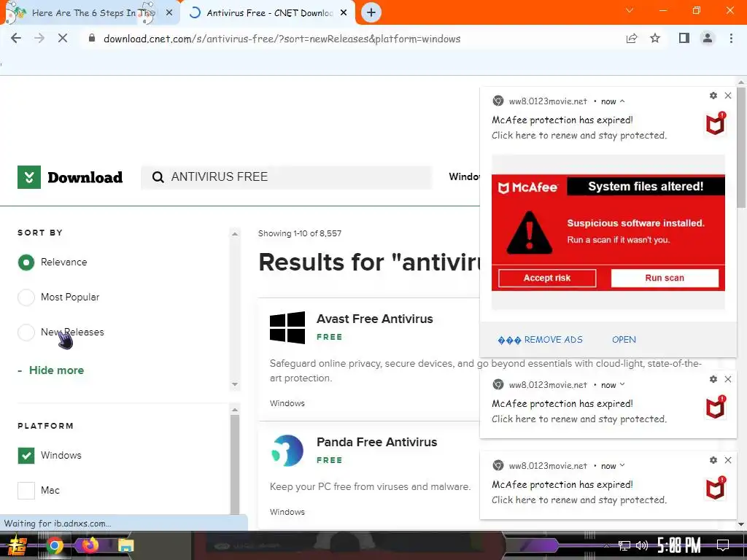
Task: Click OPEN in the expanded notification
Action: click(x=624, y=340)
